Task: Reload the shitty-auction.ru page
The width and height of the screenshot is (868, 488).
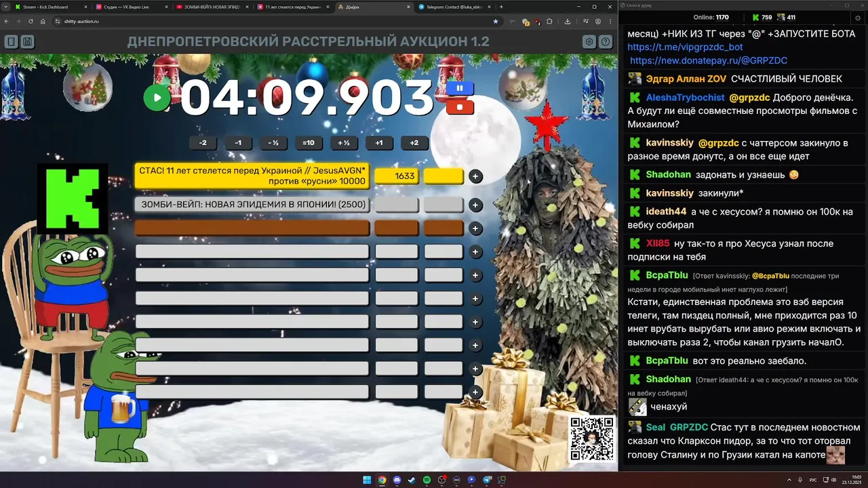Action: (31, 21)
